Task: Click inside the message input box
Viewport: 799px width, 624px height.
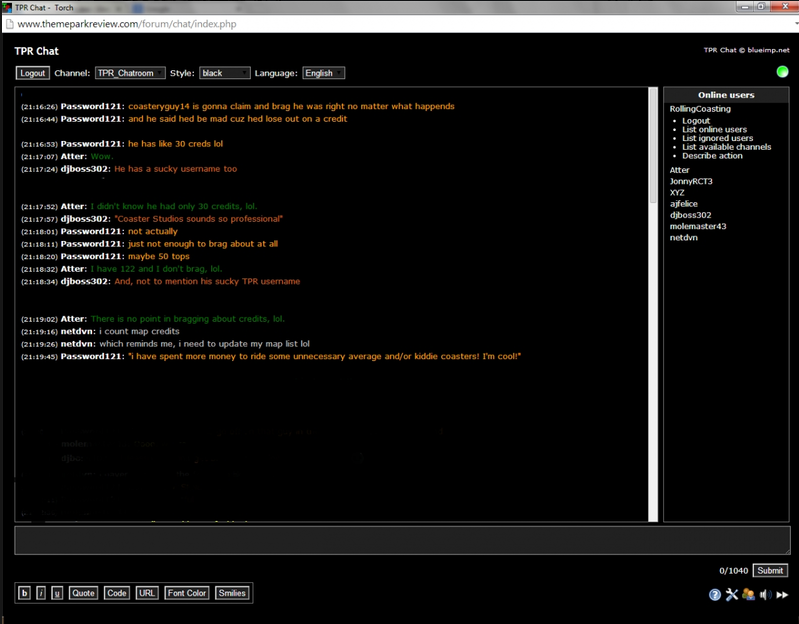Action: click(400, 540)
